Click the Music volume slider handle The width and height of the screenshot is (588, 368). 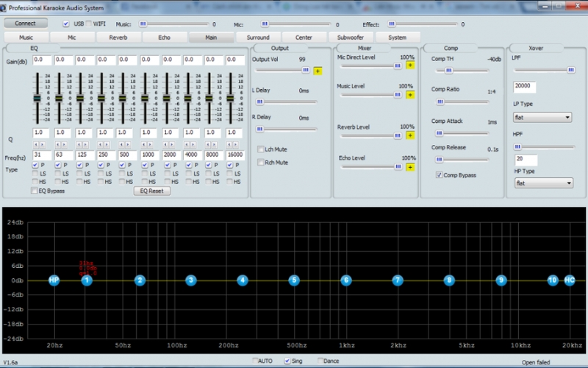143,24
